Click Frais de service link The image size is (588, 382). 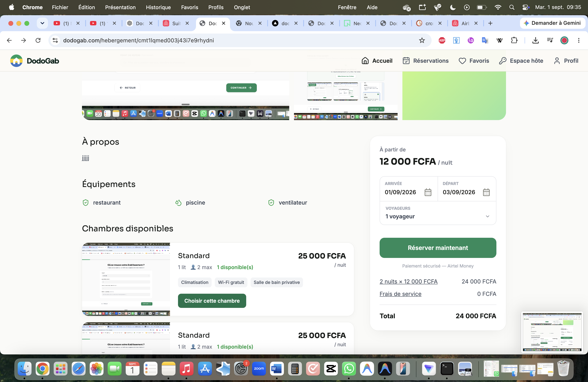(400, 294)
